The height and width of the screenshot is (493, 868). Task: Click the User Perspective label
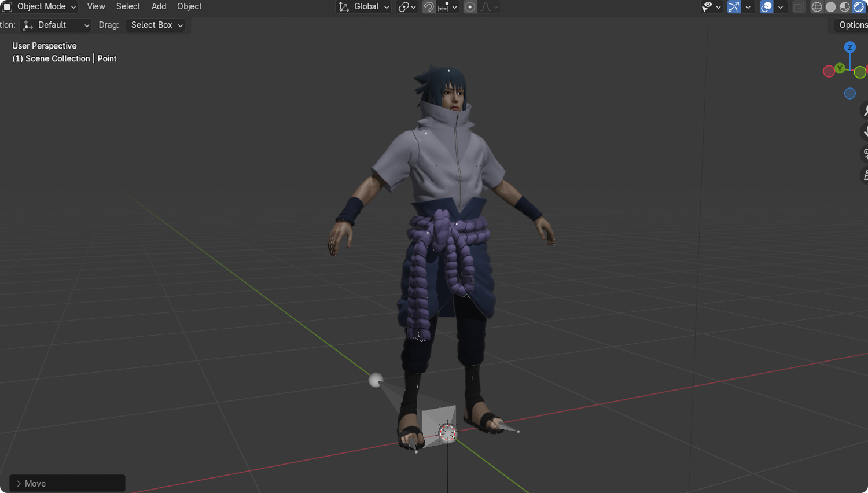click(45, 46)
